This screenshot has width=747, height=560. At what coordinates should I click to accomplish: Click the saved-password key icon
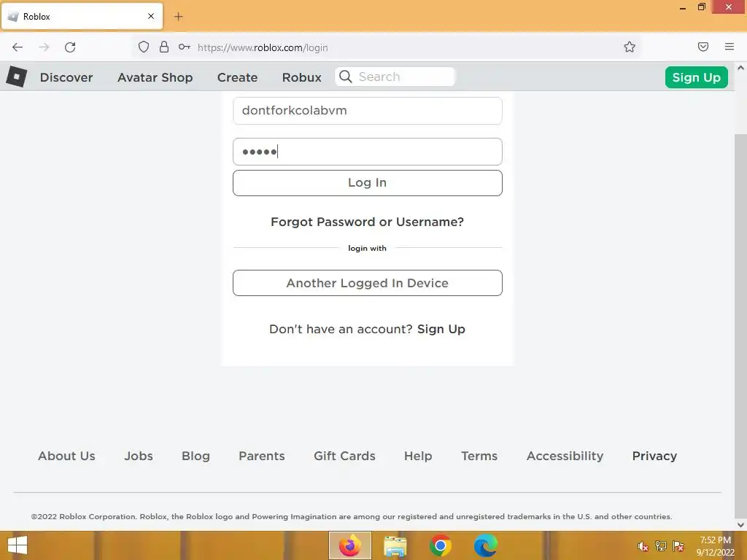tap(185, 47)
